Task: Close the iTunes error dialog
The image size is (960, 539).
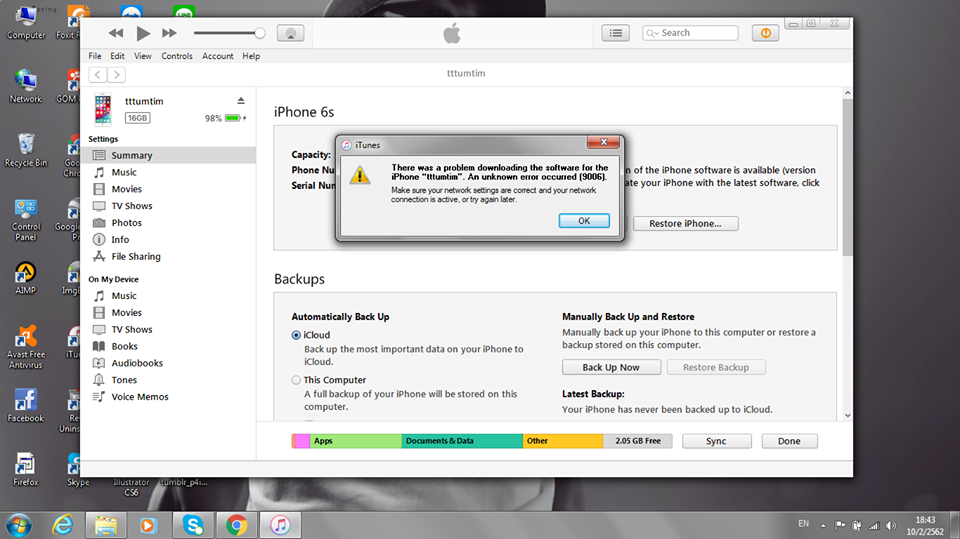Action: (603, 142)
